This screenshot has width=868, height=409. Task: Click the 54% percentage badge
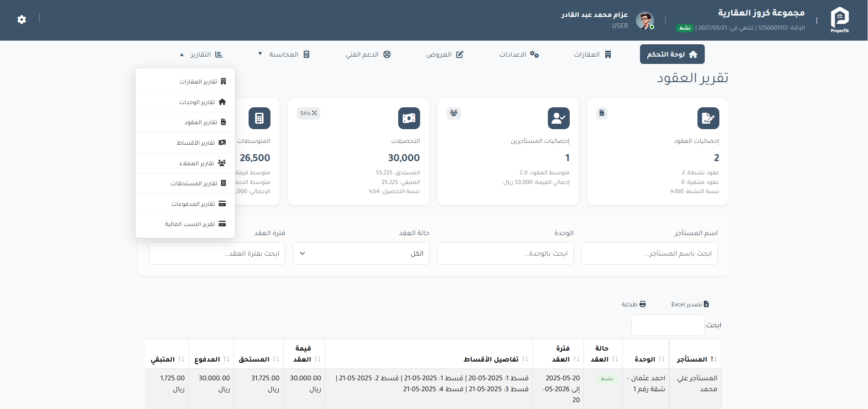[x=308, y=113]
